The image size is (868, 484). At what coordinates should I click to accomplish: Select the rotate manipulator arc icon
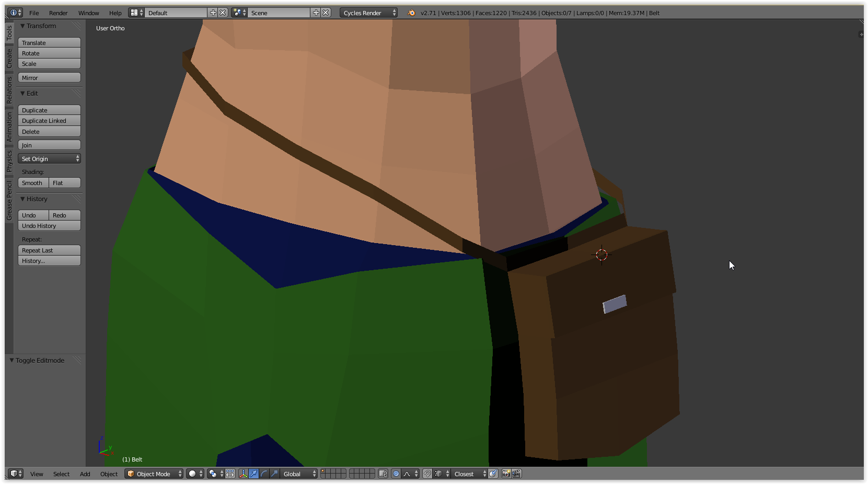[x=264, y=474]
